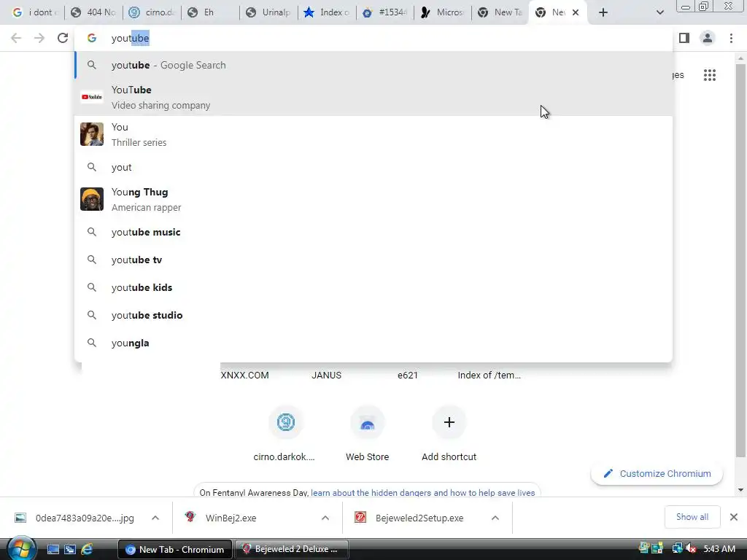The height and width of the screenshot is (560, 747).
Task: Click Show Desktop quick launch icon
Action: [53, 550]
